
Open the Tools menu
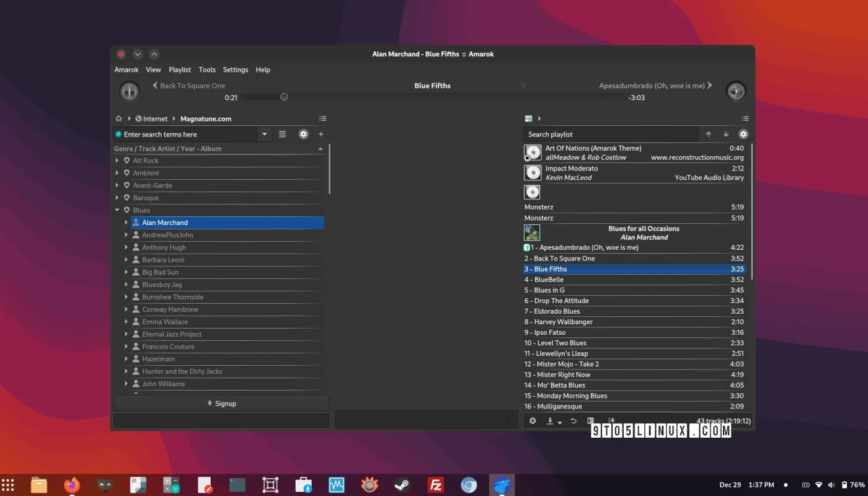(207, 69)
